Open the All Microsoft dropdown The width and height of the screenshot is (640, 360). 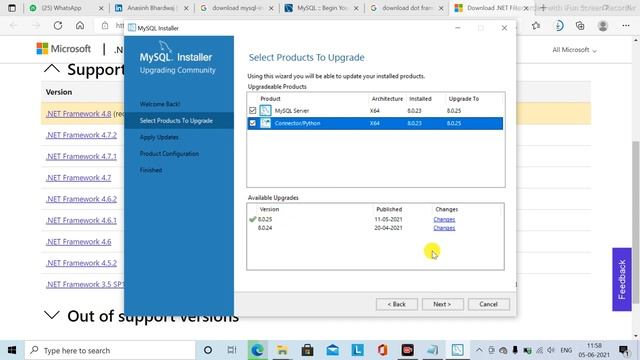574,50
